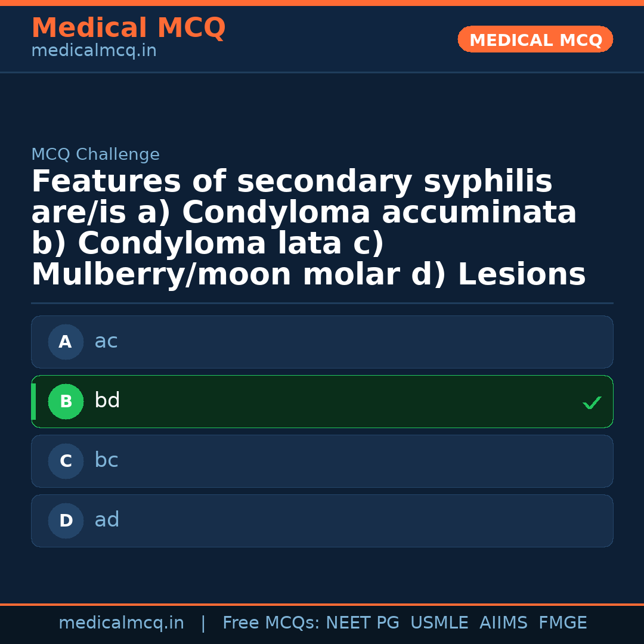Click the green checkmark on option B
Screen dimensions: 644x644
click(592, 402)
